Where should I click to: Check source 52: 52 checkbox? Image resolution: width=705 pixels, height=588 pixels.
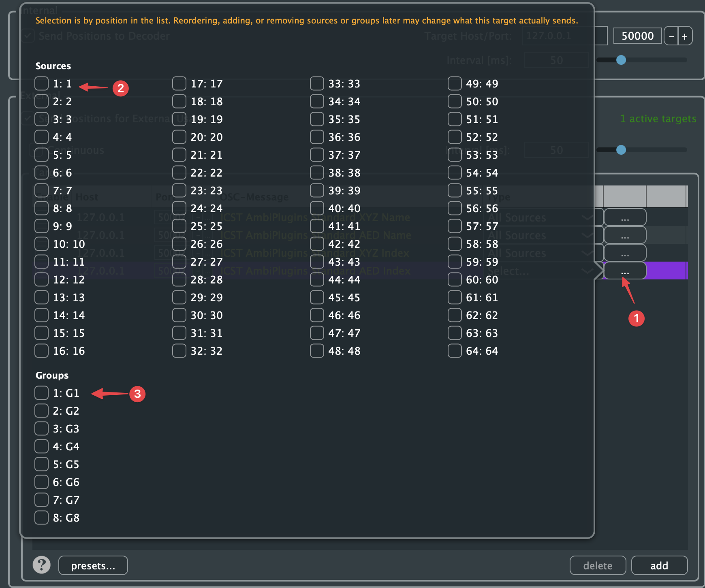tap(455, 137)
